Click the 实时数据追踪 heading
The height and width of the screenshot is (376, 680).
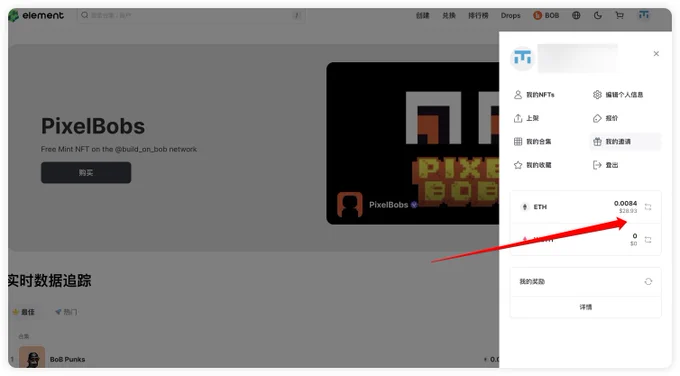(49, 281)
